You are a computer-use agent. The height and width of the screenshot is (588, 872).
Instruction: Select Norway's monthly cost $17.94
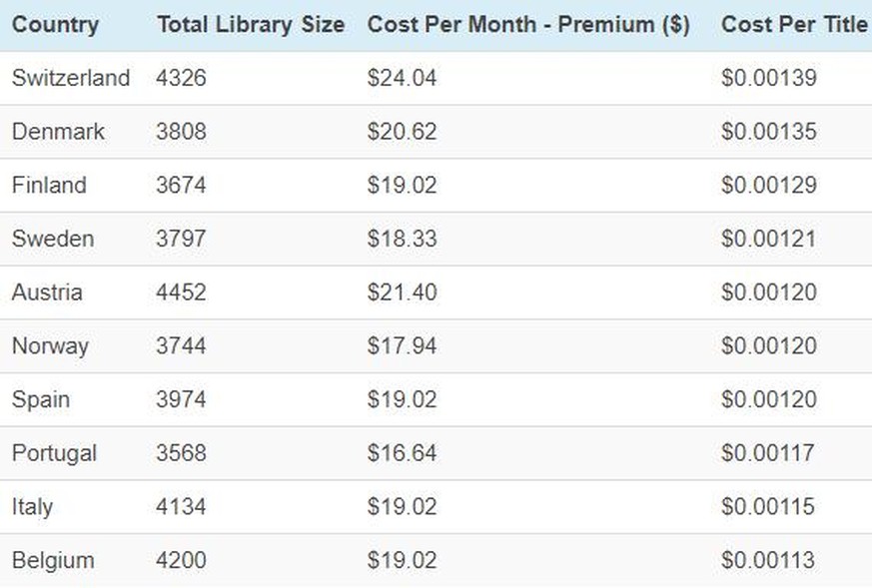[x=402, y=345]
